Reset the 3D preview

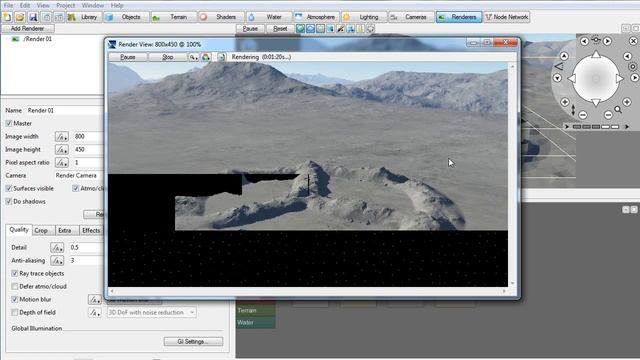click(x=280, y=29)
